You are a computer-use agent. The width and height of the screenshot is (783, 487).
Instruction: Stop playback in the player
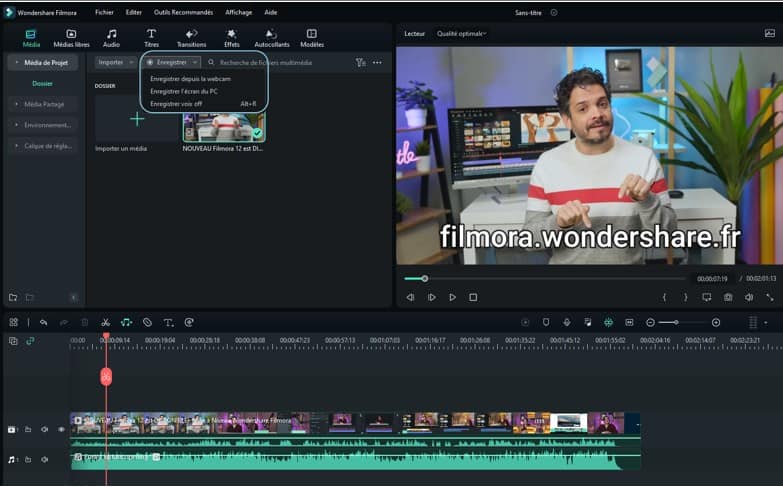473,297
